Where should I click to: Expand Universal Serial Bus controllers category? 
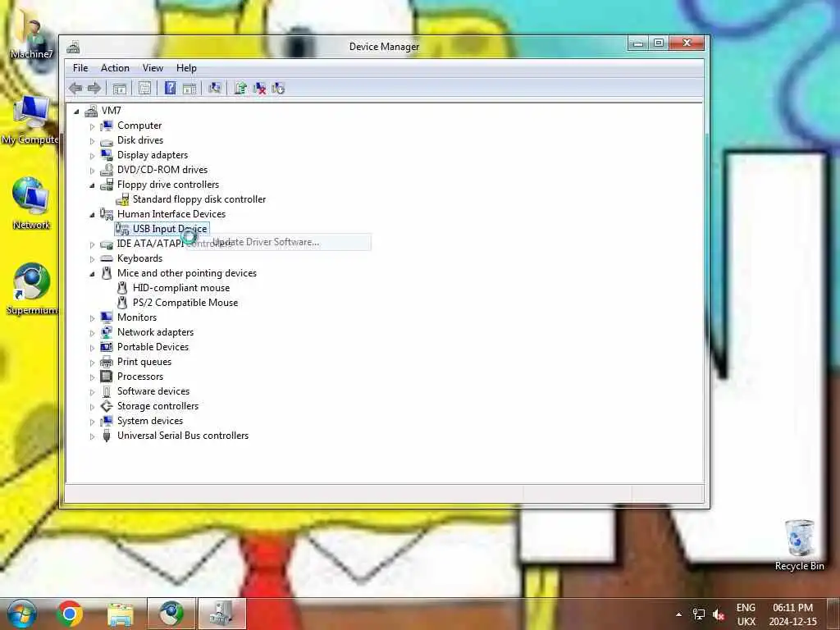coord(92,436)
